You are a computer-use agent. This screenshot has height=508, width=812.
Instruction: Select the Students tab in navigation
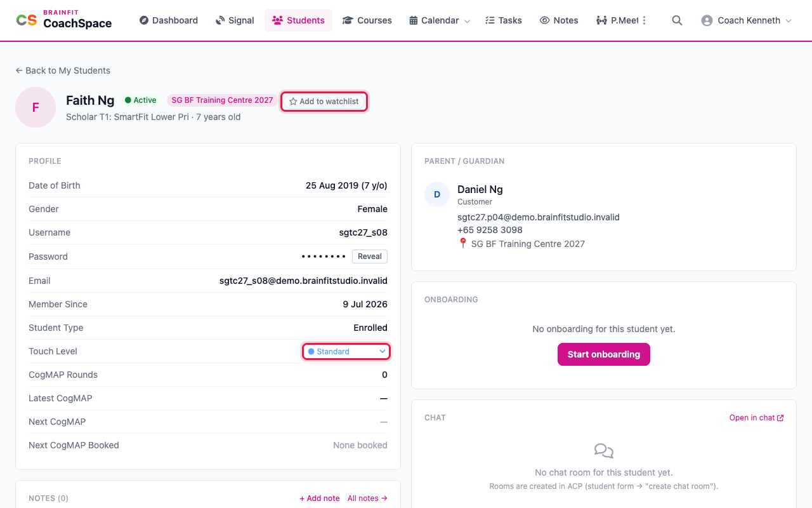point(298,20)
